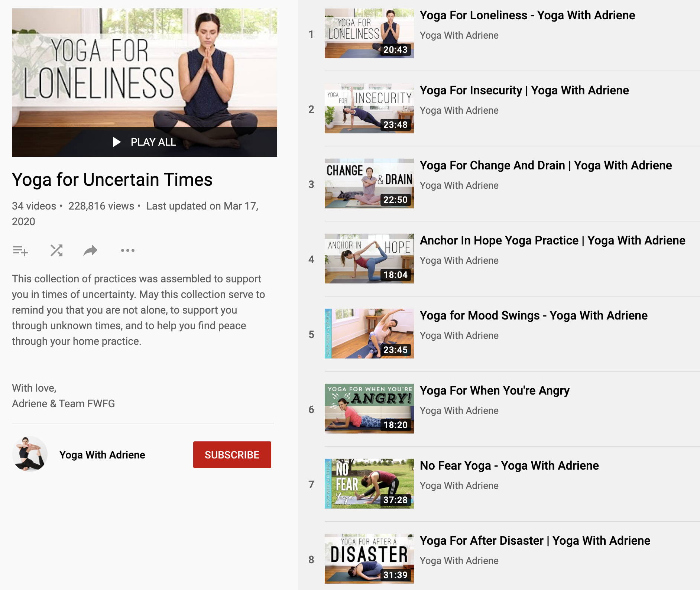Image resolution: width=700 pixels, height=590 pixels.
Task: Click the Share arrow icon
Action: pyautogui.click(x=90, y=251)
